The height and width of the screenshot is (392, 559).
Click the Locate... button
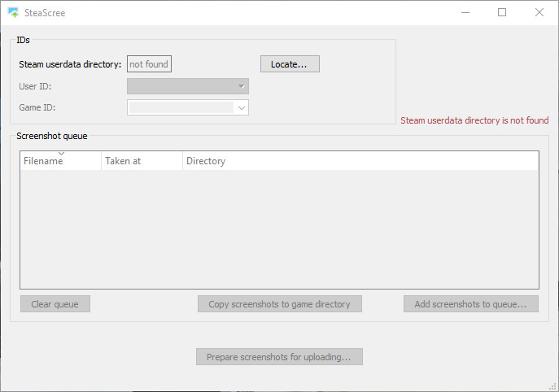click(x=290, y=64)
